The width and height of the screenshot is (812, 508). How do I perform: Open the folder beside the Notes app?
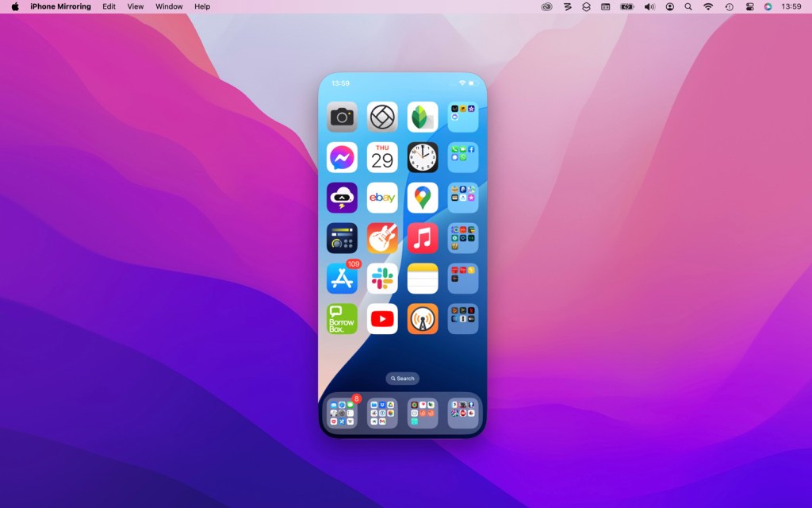point(463,279)
